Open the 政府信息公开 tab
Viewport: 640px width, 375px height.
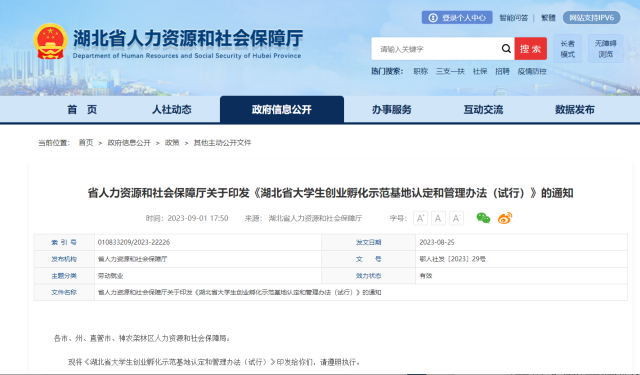(x=282, y=109)
